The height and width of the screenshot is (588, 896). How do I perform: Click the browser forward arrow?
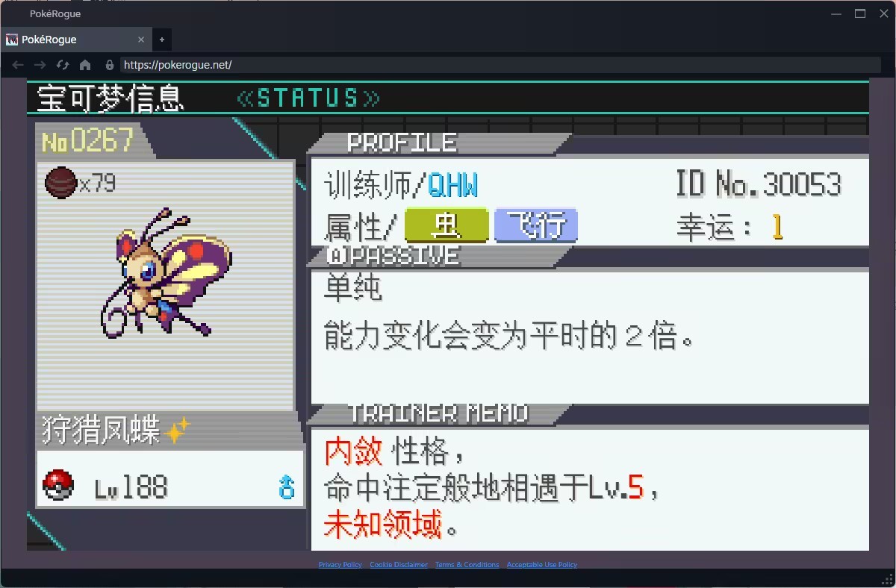40,65
